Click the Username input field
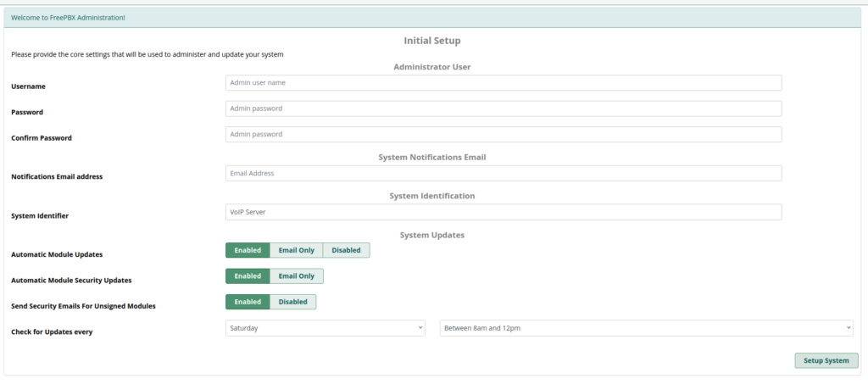 click(x=504, y=83)
